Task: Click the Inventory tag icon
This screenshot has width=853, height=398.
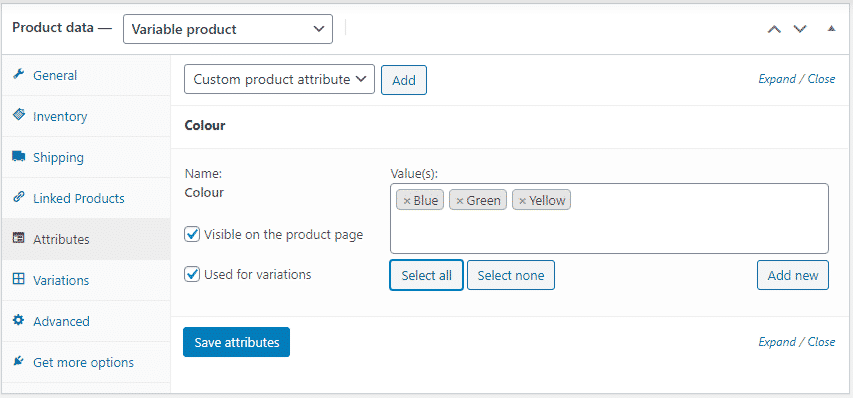Action: click(x=18, y=115)
